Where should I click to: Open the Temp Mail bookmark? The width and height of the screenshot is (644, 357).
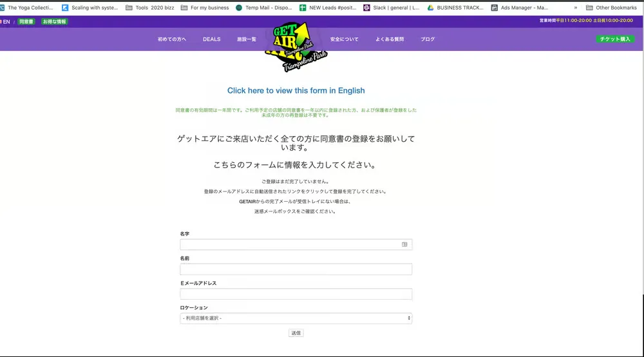pos(263,7)
